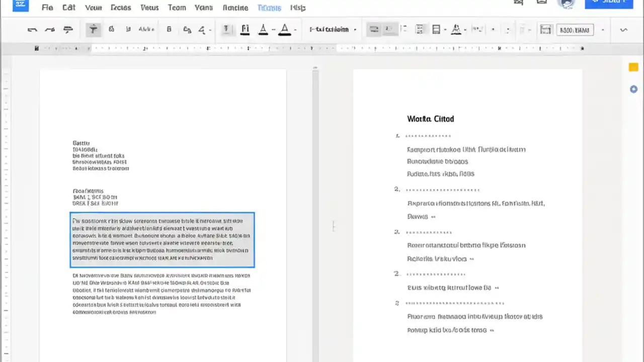Open the File menu
This screenshot has height=362, width=644.
(47, 8)
